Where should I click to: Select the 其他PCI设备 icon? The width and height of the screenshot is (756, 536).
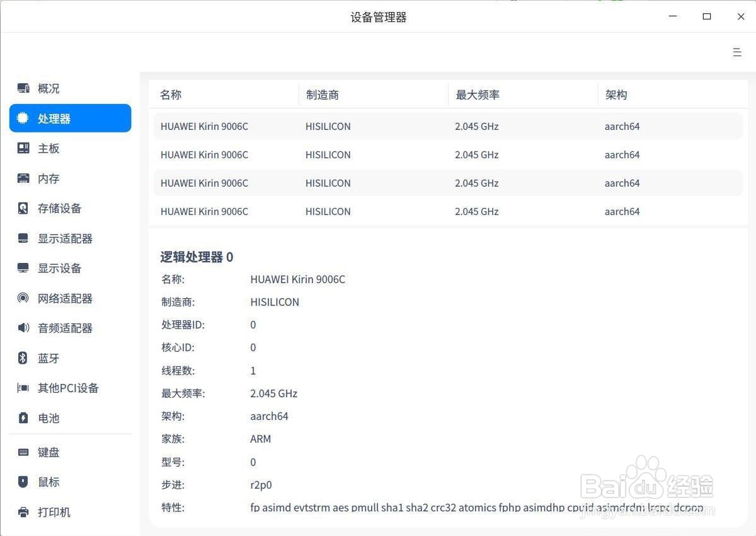pyautogui.click(x=23, y=388)
